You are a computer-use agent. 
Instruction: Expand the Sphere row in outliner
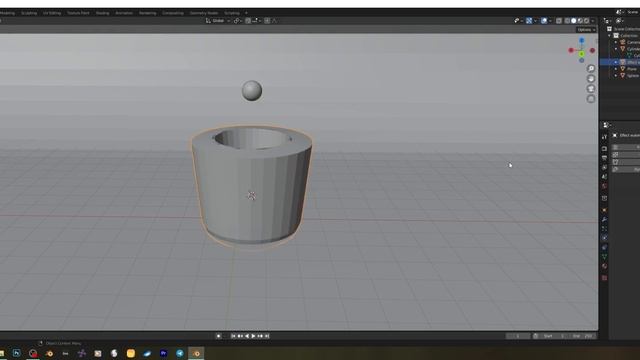click(x=616, y=76)
